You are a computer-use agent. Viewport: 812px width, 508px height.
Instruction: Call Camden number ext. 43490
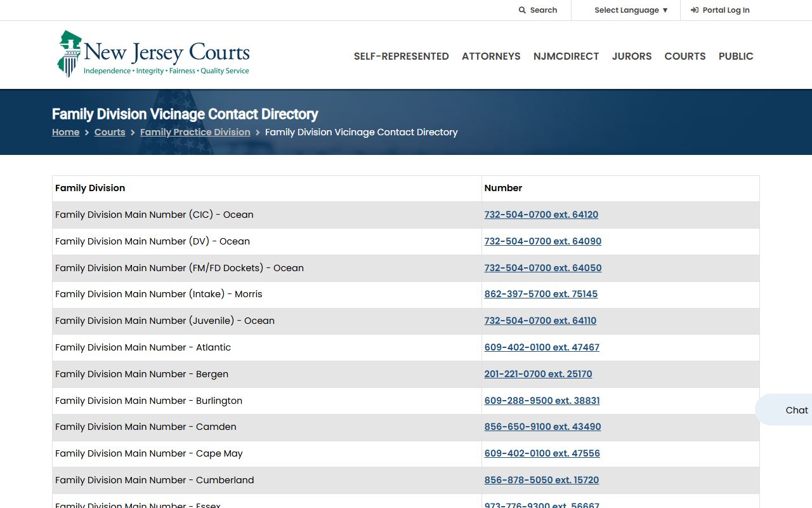[x=543, y=427]
